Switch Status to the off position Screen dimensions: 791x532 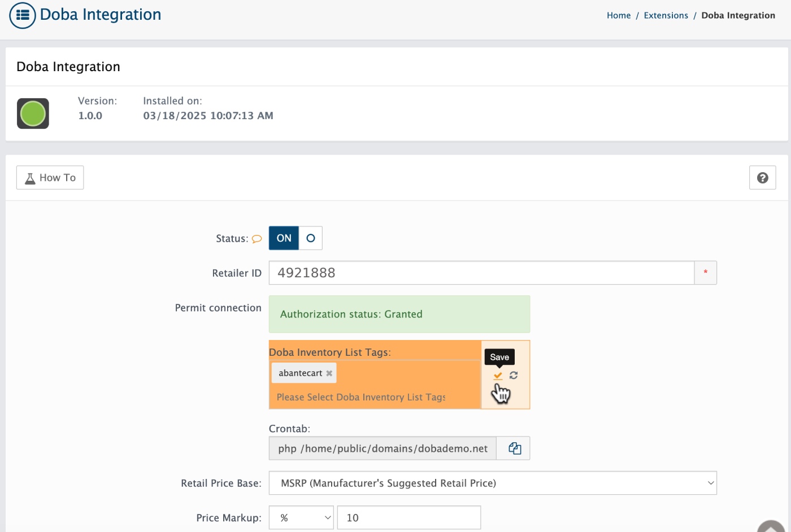[310, 238]
